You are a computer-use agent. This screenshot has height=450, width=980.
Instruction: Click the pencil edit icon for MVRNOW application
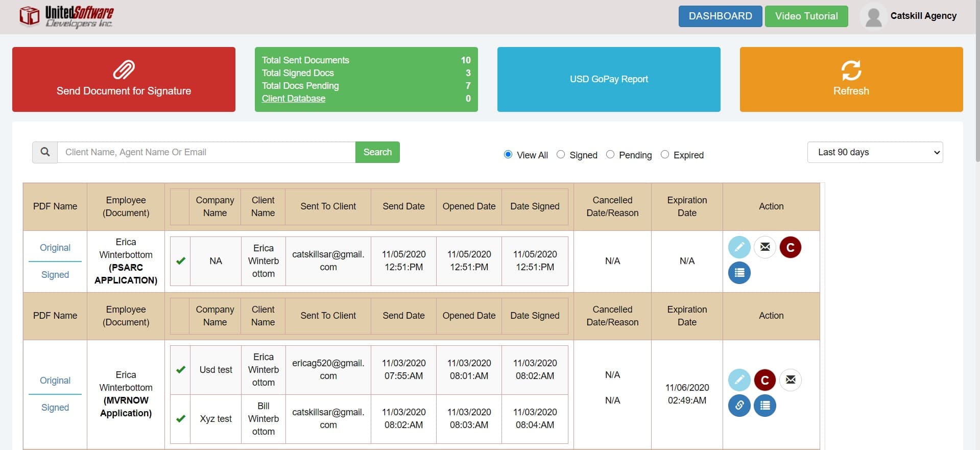pos(739,380)
